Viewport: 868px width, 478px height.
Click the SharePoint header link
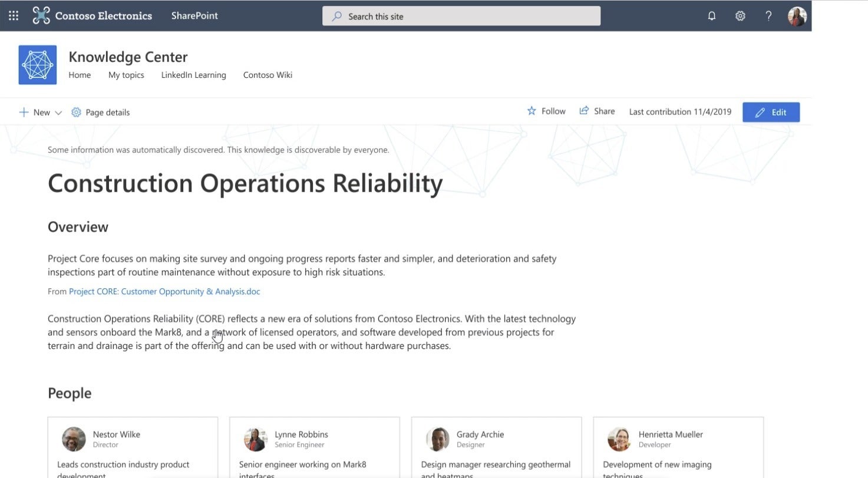[194, 16]
